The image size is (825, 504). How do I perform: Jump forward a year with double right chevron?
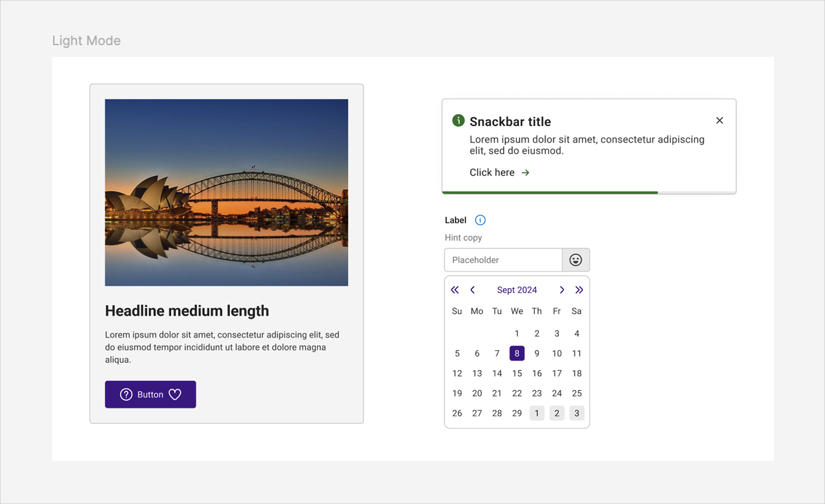pos(579,290)
